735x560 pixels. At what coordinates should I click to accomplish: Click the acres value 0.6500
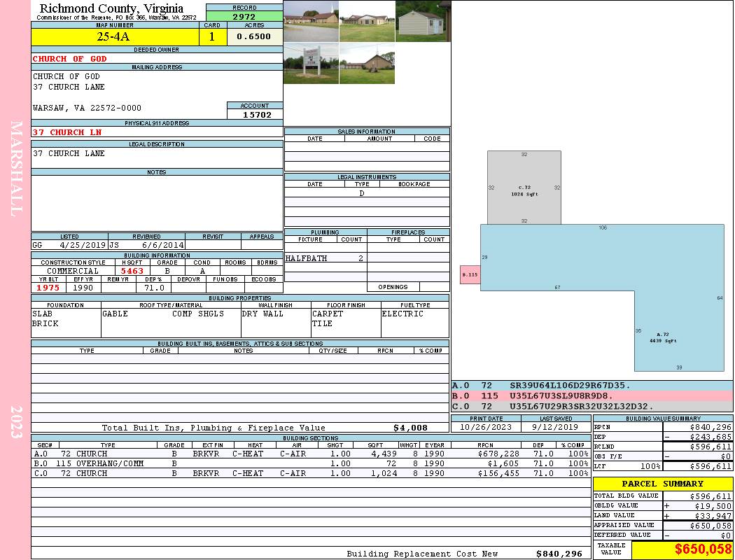click(254, 37)
